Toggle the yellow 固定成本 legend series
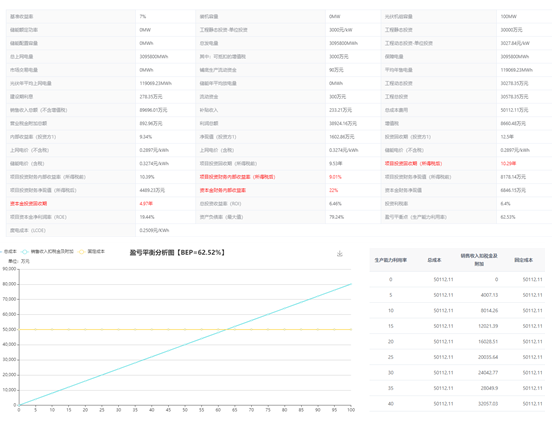 (x=92, y=251)
